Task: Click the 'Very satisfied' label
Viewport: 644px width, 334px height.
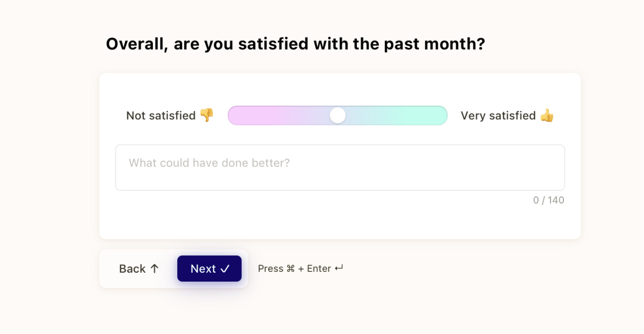Action: point(498,116)
